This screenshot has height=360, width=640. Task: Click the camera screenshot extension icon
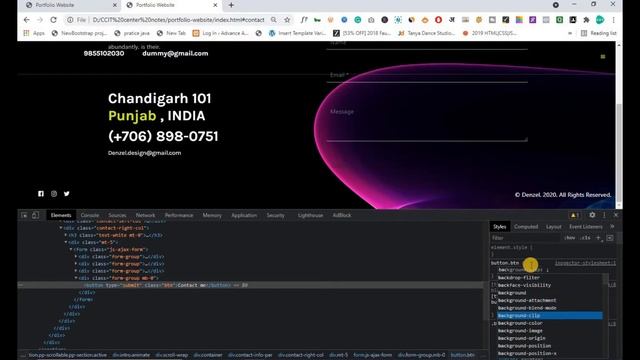[x=371, y=20]
